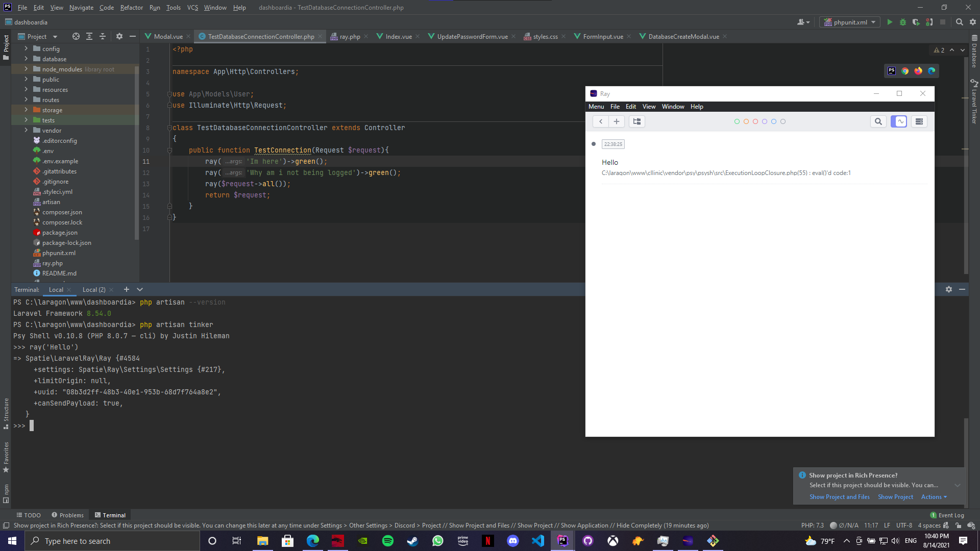Click Show Project notification link
The image size is (980, 551).
click(x=895, y=497)
